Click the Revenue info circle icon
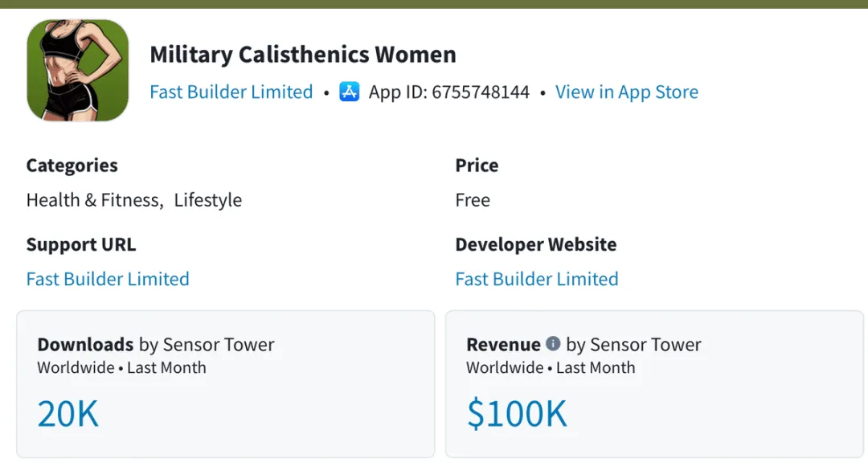868x467 pixels. (x=553, y=343)
